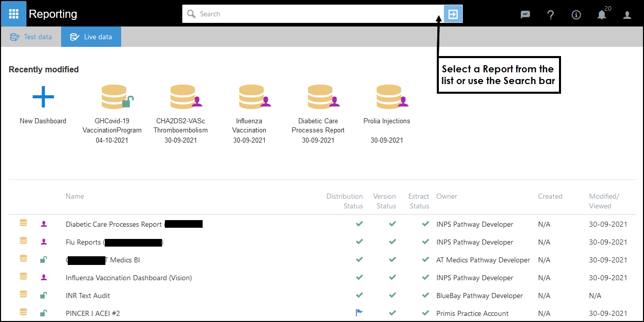The height and width of the screenshot is (322, 644).
Task: Open CHA2DS2-VASc Thromboembolism dashboard thumbnail
Action: pyautogui.click(x=183, y=97)
